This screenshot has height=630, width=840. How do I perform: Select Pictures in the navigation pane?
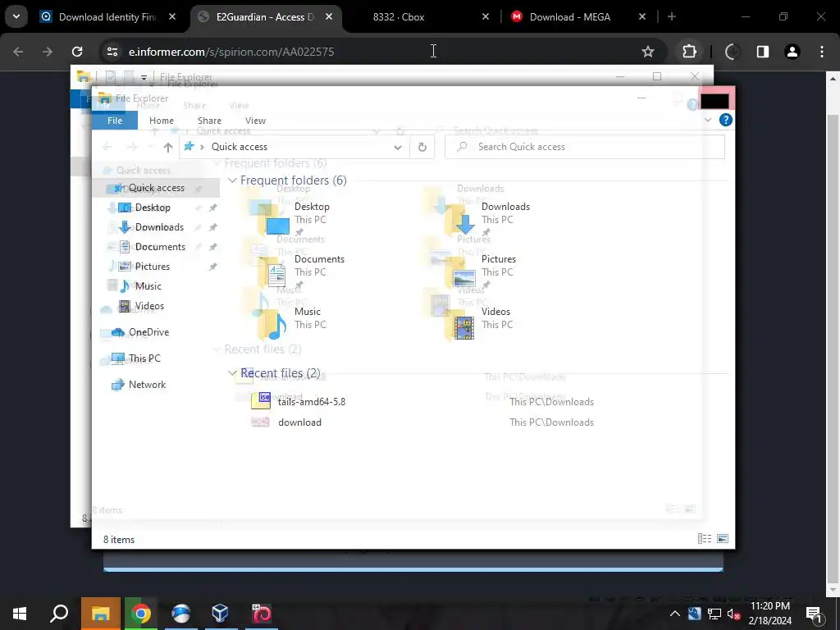click(152, 267)
